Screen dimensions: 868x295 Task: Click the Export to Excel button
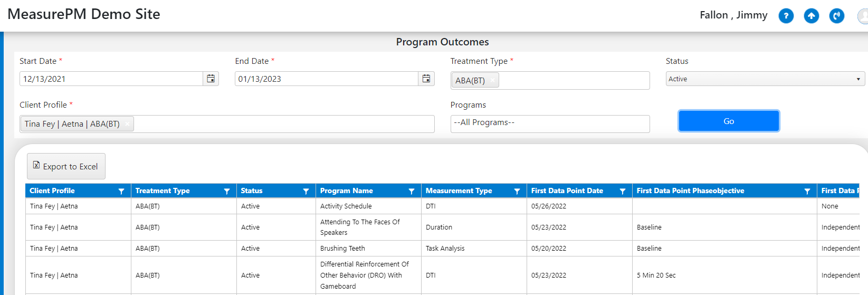pyautogui.click(x=66, y=166)
